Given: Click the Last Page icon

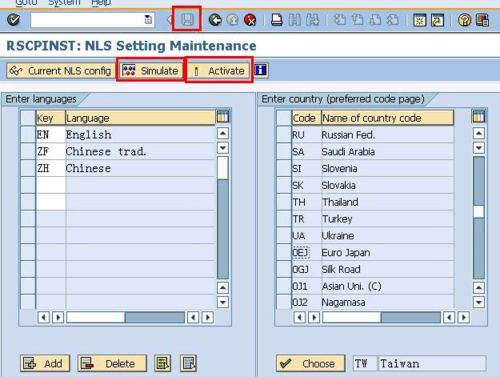Looking at the screenshot, I should [x=393, y=20].
